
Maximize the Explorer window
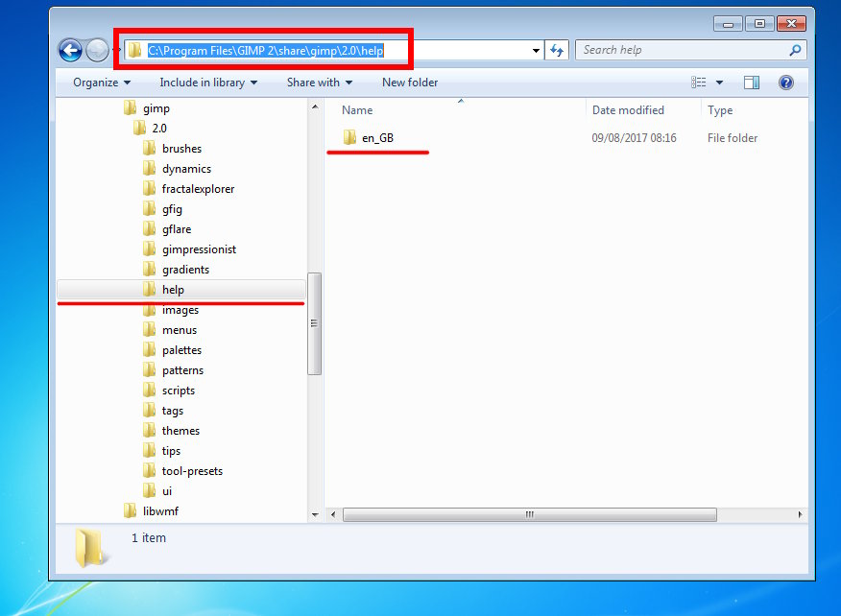[759, 24]
